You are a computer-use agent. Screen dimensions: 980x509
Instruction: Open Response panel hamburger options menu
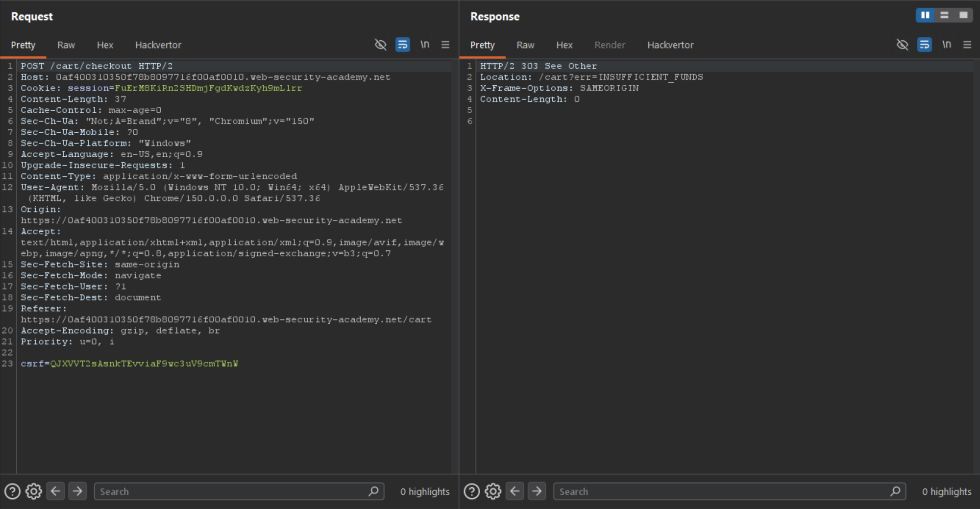click(967, 45)
